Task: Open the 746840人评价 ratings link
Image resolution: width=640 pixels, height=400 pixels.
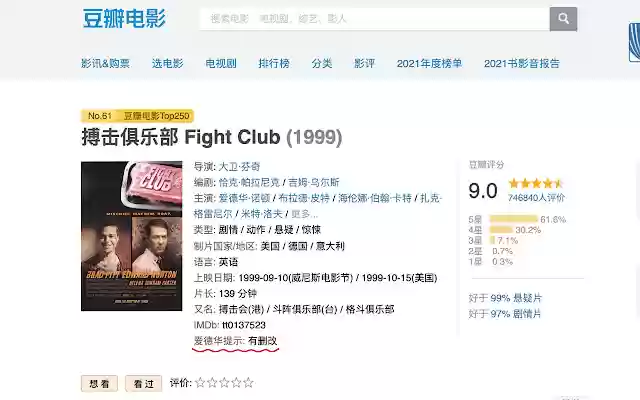Action: click(x=536, y=198)
